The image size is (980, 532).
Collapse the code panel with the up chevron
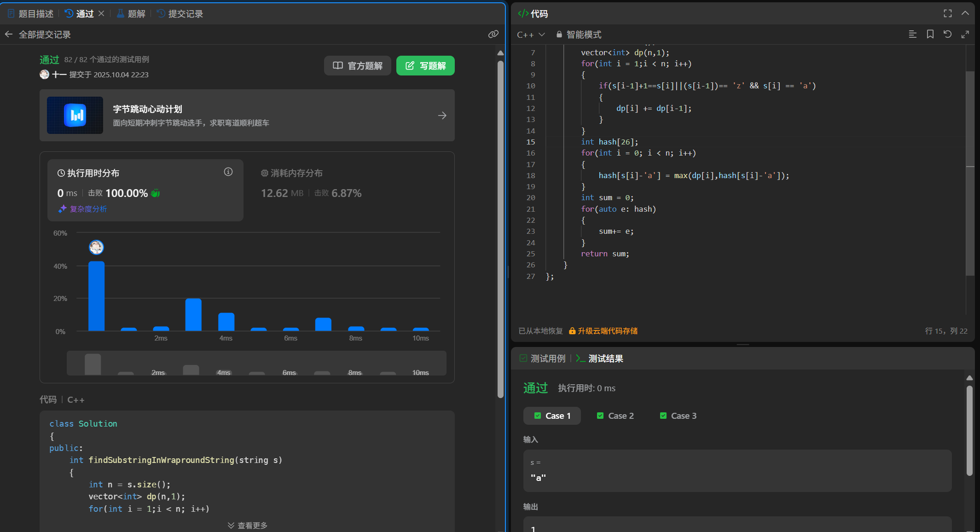965,14
